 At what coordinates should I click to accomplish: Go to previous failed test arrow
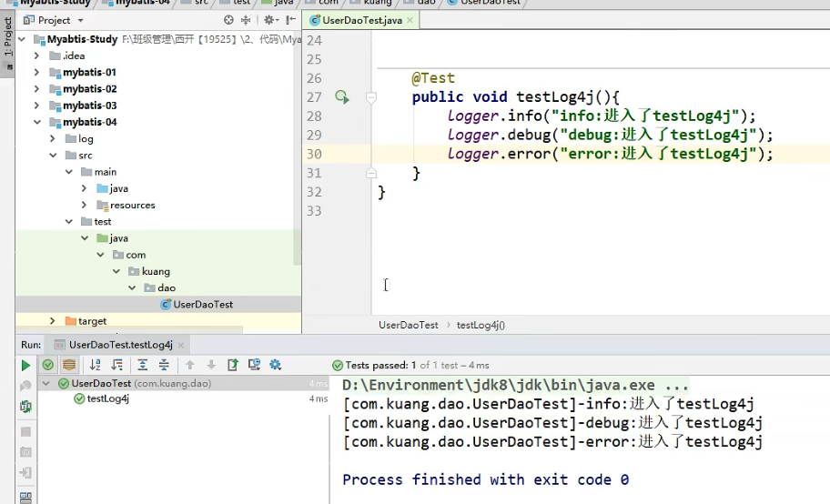point(190,365)
